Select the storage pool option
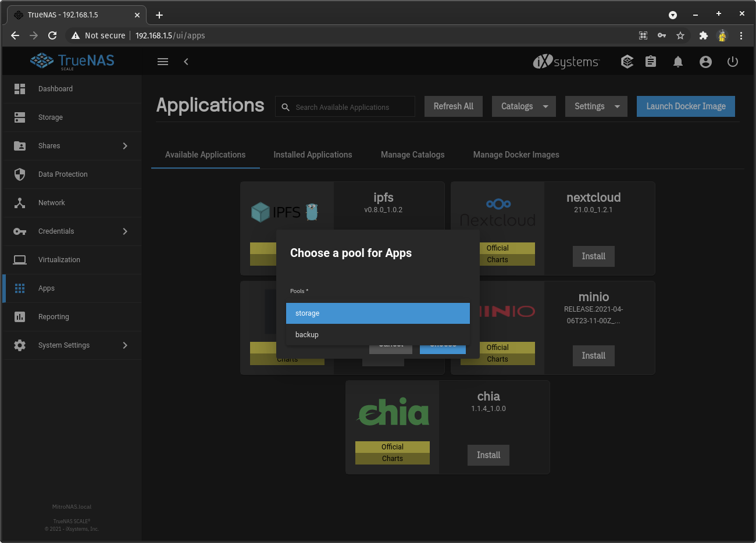756x543 pixels. (378, 313)
